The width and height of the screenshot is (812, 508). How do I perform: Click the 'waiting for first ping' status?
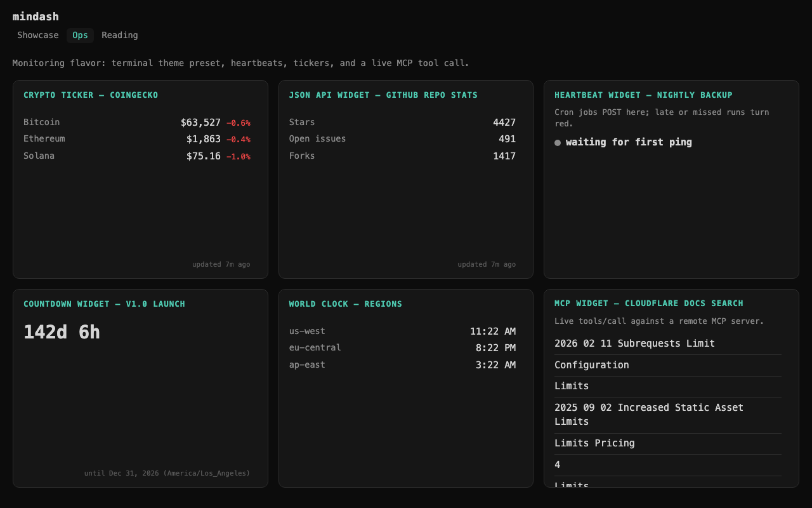point(629,142)
